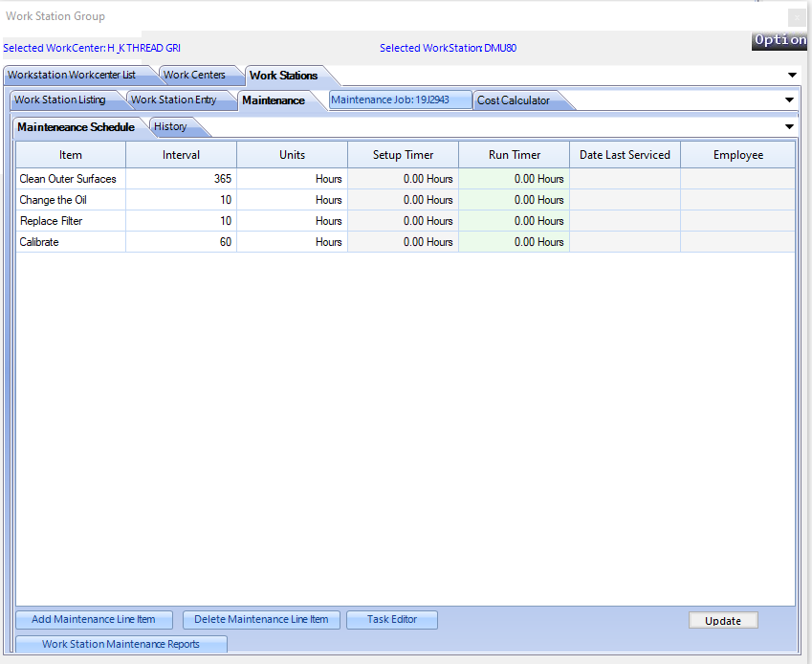Open Work Station Maintenance Reports

(x=121, y=644)
